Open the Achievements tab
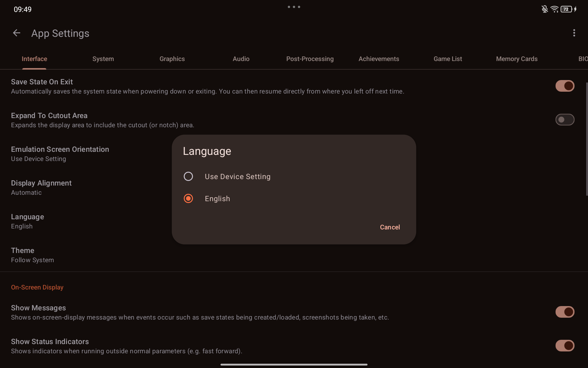This screenshot has width=588, height=368. 379,59
